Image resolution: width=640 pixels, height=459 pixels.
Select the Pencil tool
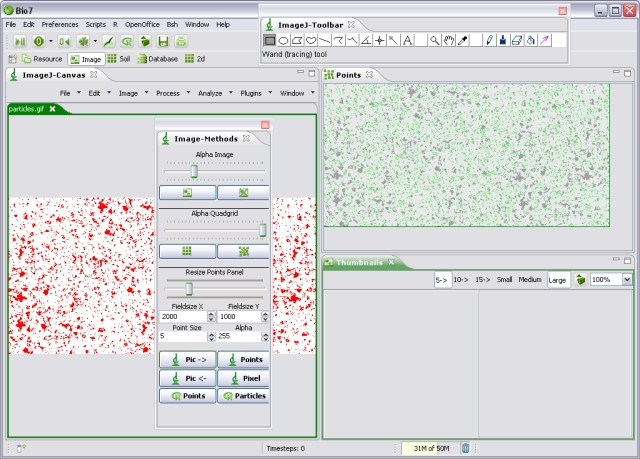pyautogui.click(x=490, y=40)
